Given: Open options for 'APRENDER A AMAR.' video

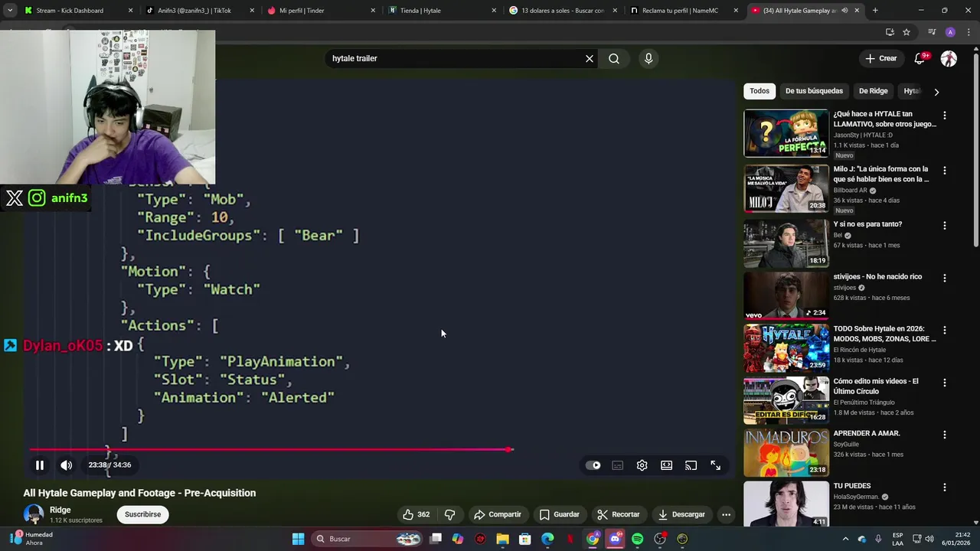Looking at the screenshot, I should click(944, 435).
